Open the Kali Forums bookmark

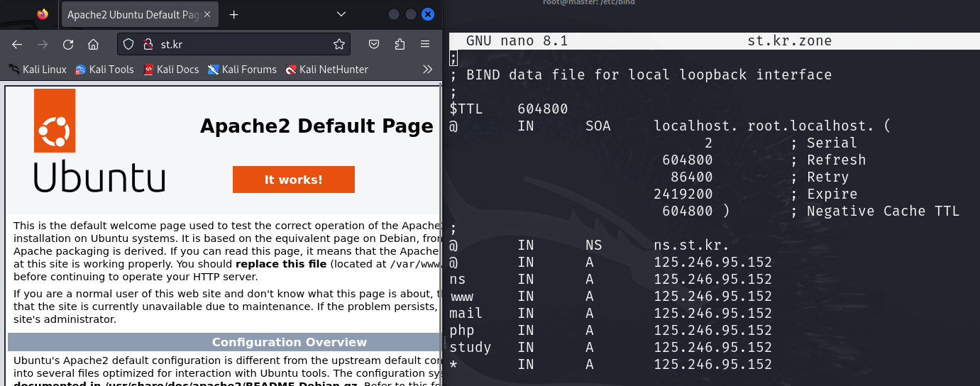coord(242,70)
